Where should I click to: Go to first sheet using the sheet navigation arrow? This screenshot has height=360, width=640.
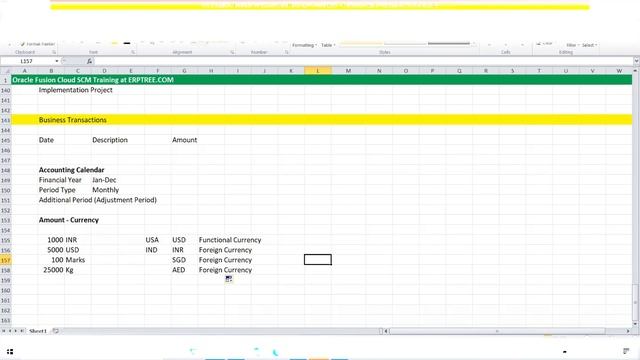point(4,331)
